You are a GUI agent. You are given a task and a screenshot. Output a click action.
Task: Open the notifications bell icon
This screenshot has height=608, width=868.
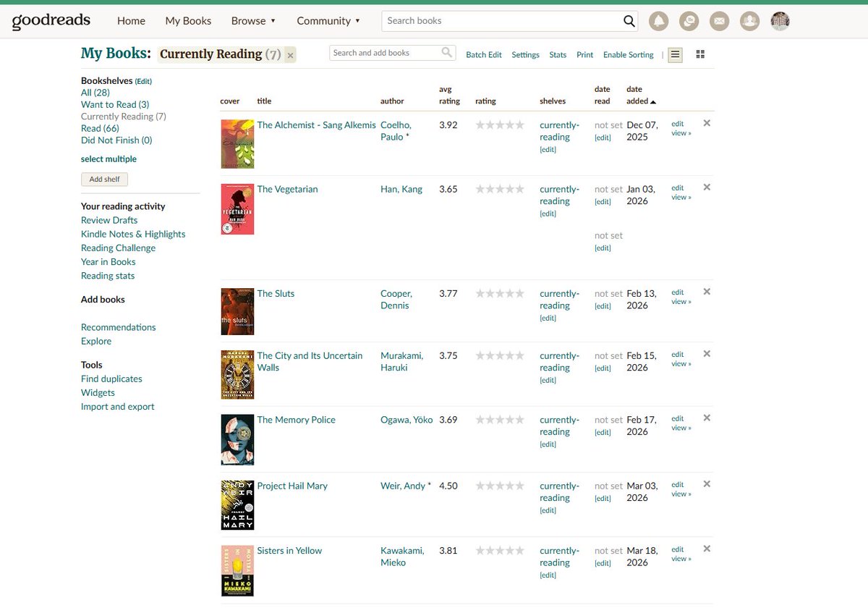click(658, 21)
